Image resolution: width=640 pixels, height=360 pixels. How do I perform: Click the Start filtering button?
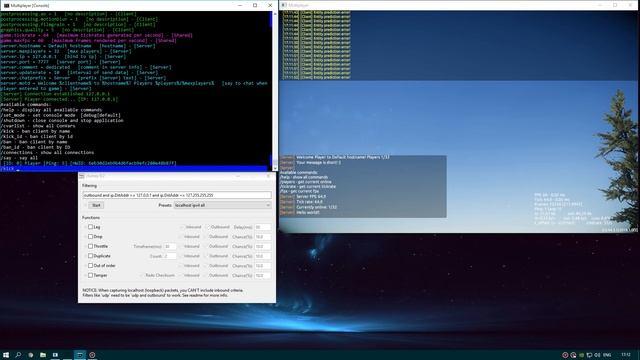pos(96,205)
